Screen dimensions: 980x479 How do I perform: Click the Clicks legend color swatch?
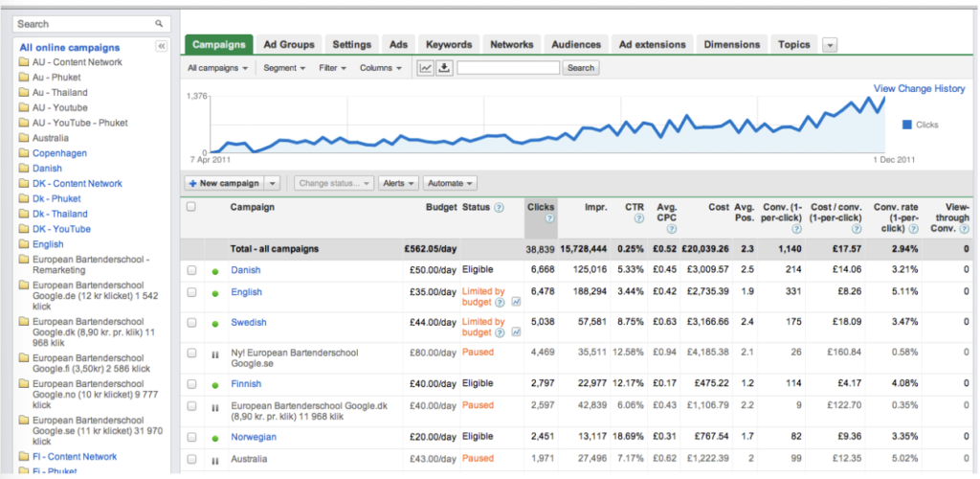907,125
